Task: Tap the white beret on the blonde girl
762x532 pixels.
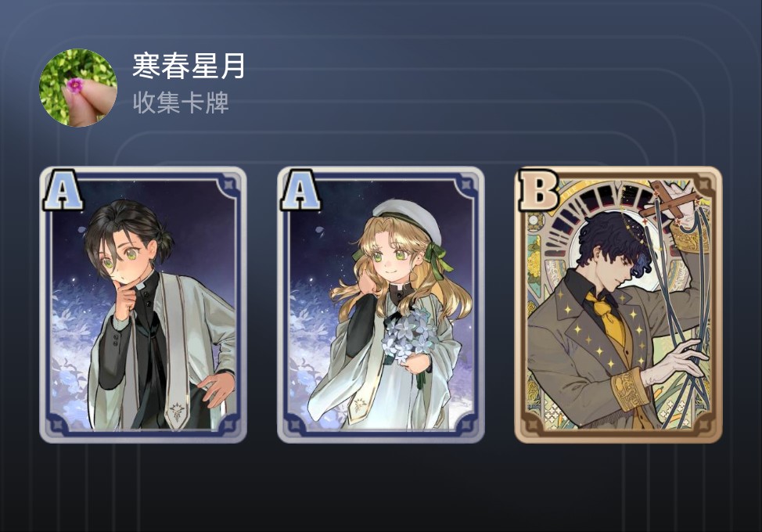Action: pos(408,217)
